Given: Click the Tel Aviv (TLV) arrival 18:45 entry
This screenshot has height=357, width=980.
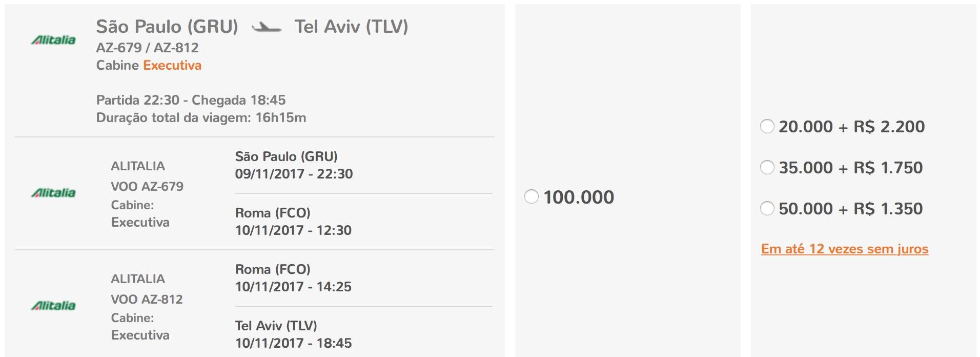Looking at the screenshot, I should [x=293, y=334].
